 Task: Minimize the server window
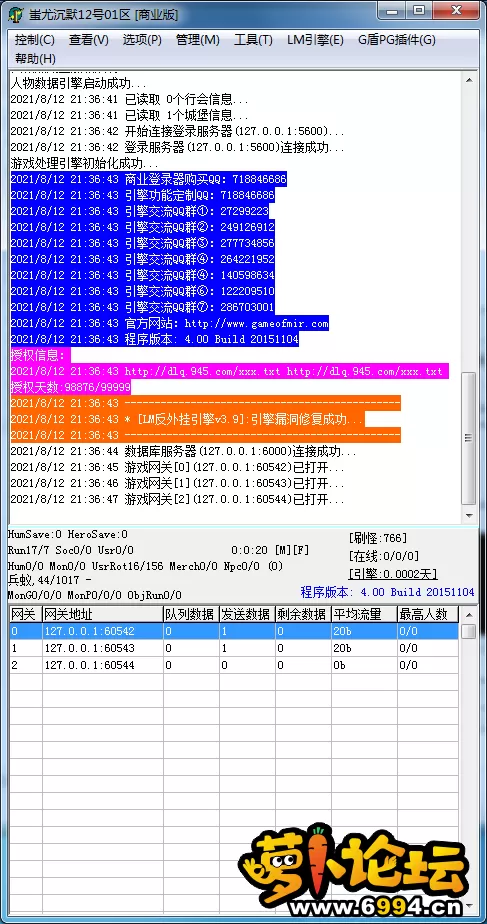pos(390,10)
